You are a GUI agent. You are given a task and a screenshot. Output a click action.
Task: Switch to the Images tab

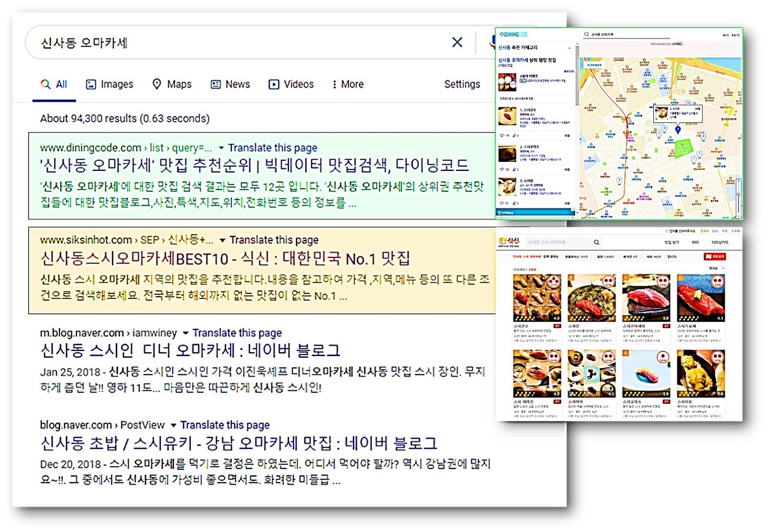109,85
